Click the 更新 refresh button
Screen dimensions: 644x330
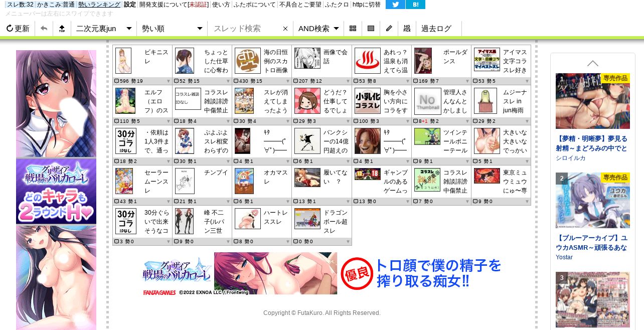(18, 29)
